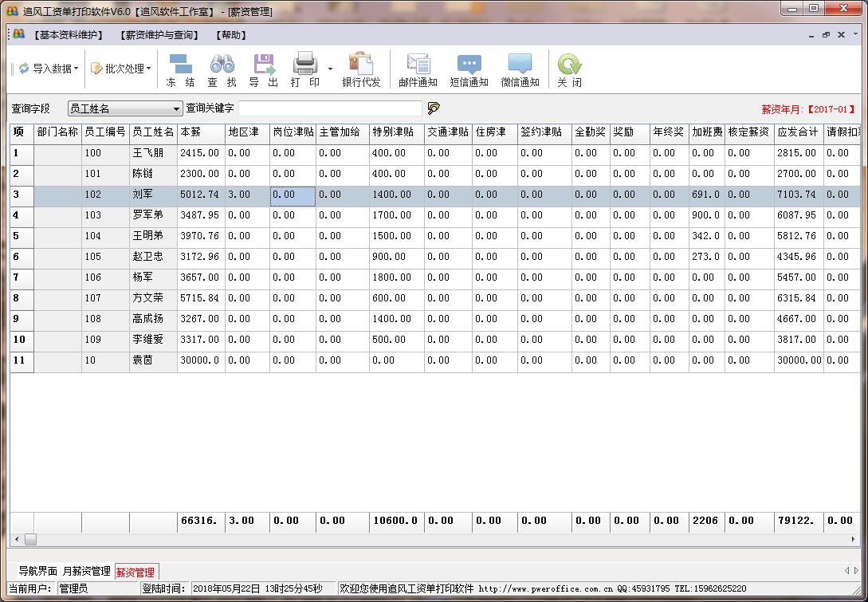This screenshot has height=602, width=868.
Task: Switch to the 月薪资管理 tab
Action: pos(86,572)
